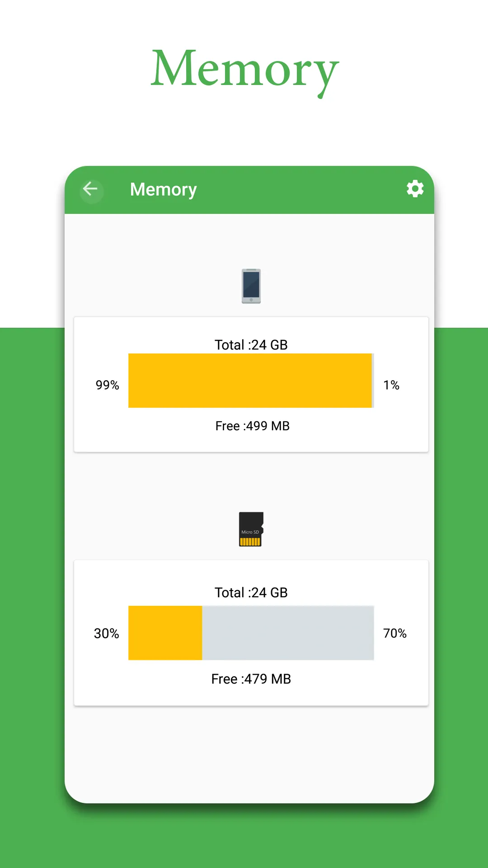The height and width of the screenshot is (868, 488).
Task: Tap the 30% label beside SD card bar
Action: coord(107,634)
